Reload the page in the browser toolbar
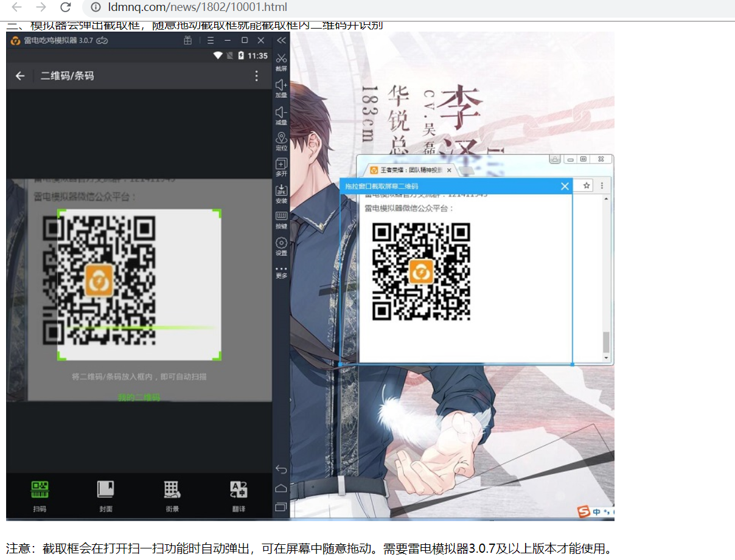 (65, 7)
